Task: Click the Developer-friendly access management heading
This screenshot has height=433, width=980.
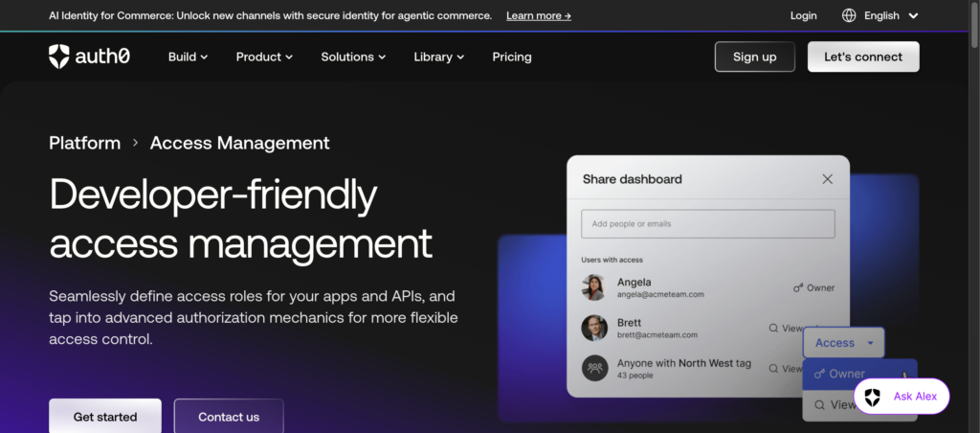Action: (240, 219)
